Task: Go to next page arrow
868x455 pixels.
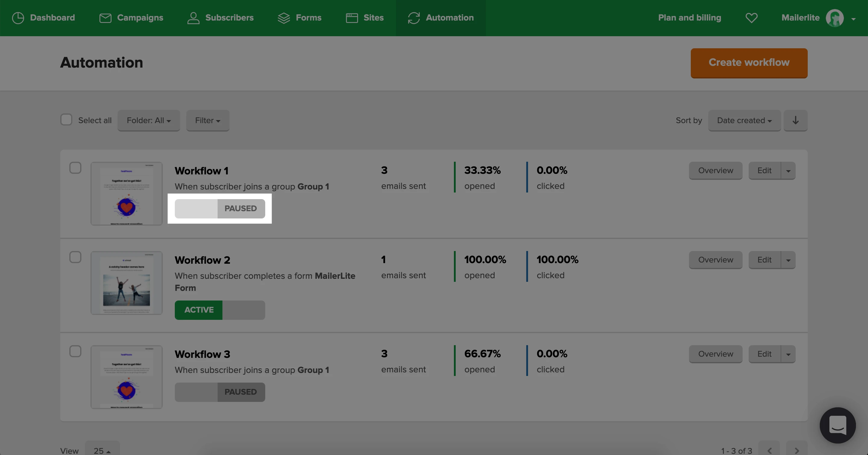Action: pos(797,450)
